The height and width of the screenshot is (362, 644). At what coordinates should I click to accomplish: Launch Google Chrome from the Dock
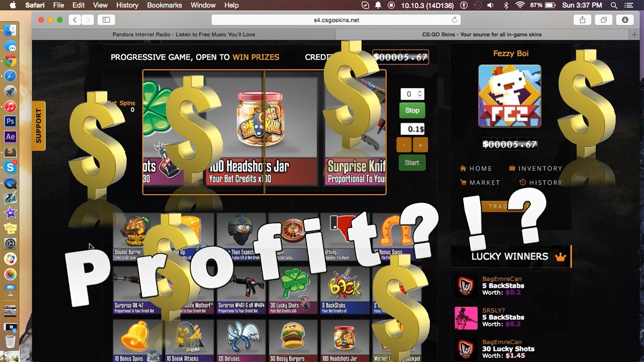10,61
